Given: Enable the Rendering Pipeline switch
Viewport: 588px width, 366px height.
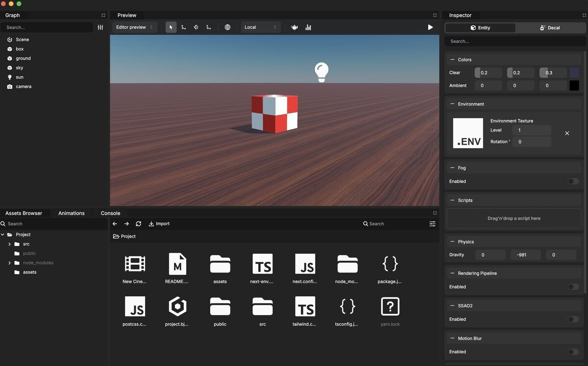Looking at the screenshot, I should tap(573, 287).
